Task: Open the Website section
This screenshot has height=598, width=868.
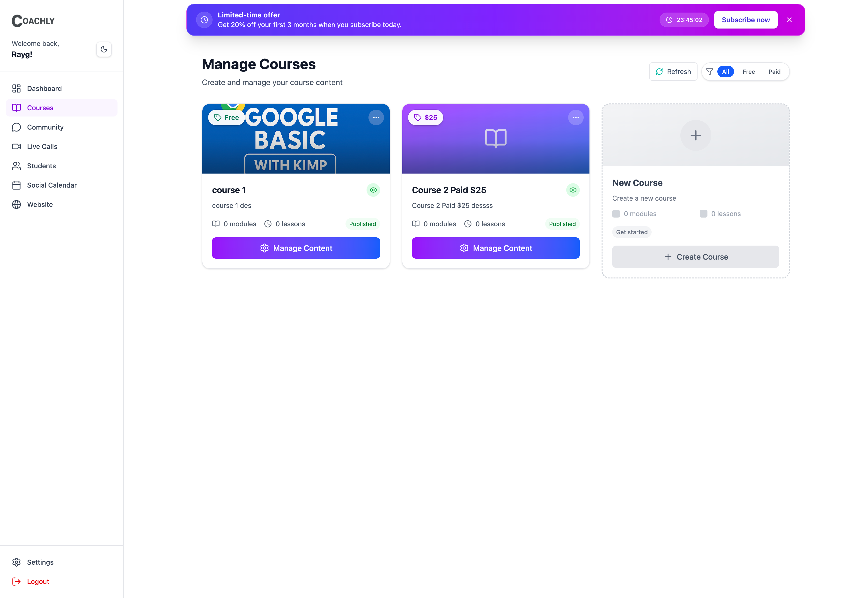Action: (x=40, y=204)
